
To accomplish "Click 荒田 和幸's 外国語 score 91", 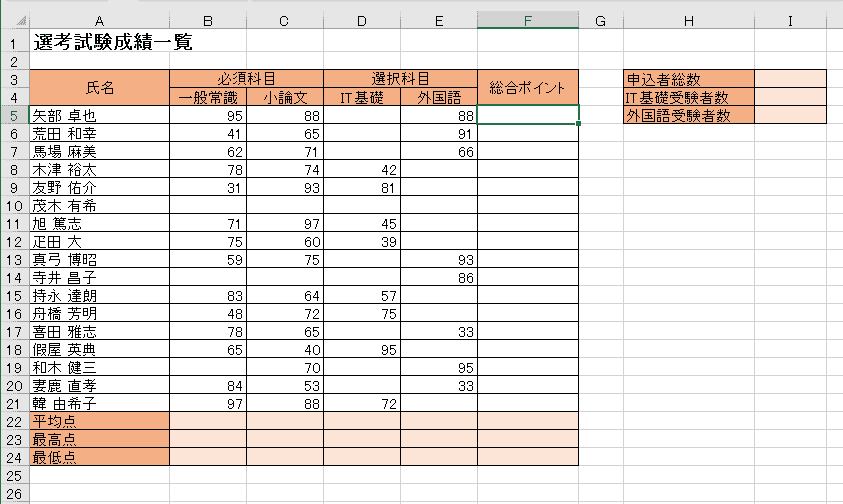I will click(x=439, y=133).
